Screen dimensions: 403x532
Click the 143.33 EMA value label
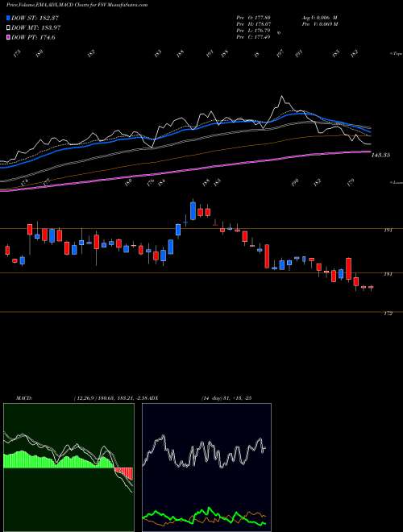point(380,155)
